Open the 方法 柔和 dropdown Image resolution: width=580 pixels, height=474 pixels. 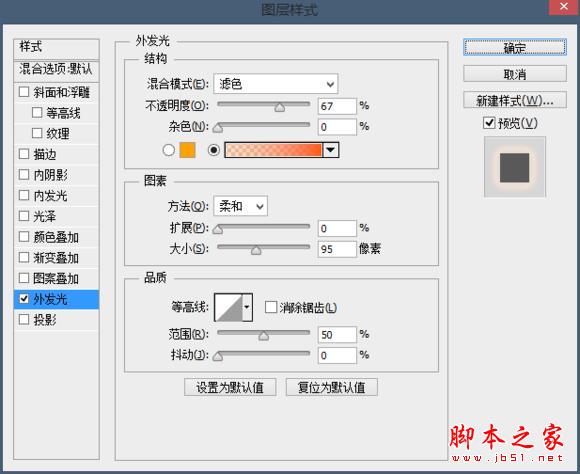click(x=240, y=206)
